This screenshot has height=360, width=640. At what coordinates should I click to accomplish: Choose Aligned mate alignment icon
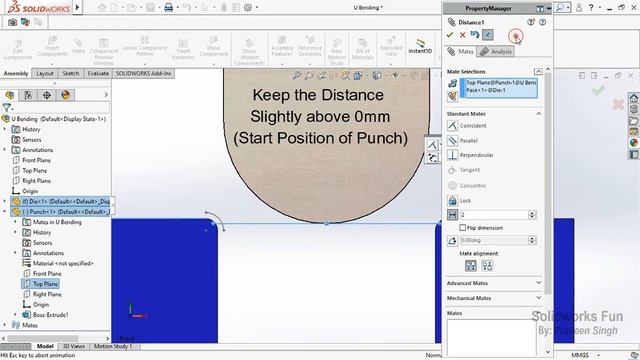[x=471, y=266]
